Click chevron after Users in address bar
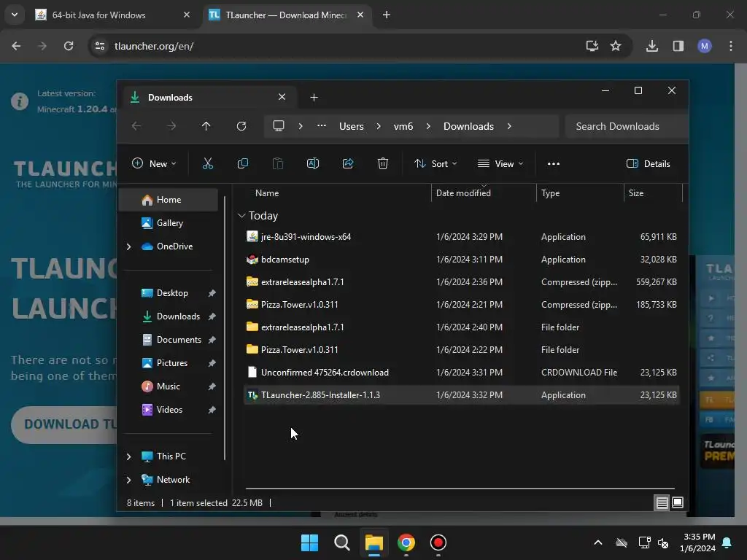This screenshot has width=747, height=560. (x=379, y=126)
